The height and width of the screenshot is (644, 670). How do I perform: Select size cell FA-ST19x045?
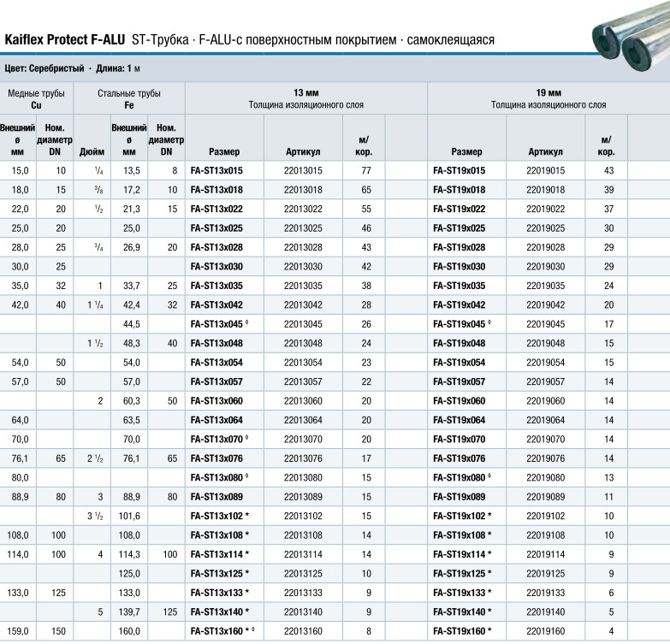point(462,324)
